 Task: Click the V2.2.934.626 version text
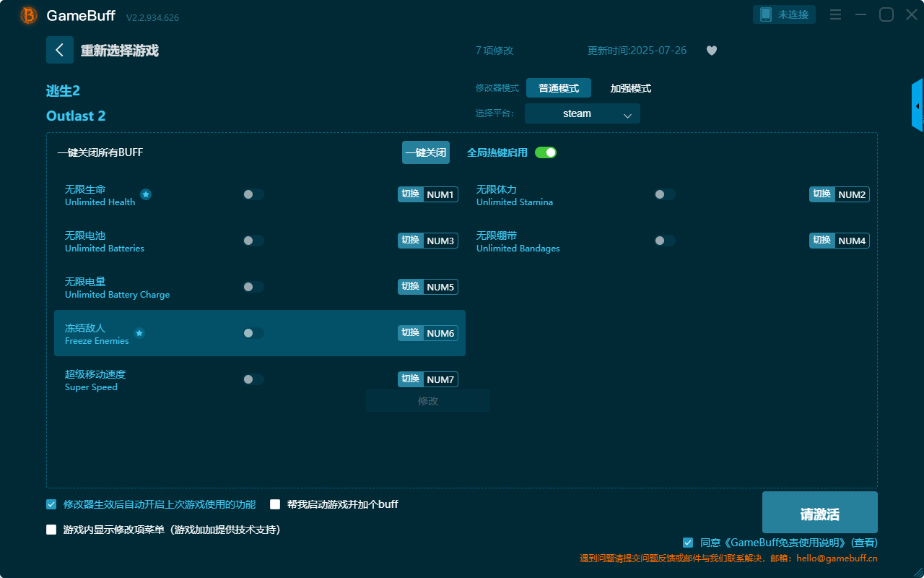click(x=152, y=17)
